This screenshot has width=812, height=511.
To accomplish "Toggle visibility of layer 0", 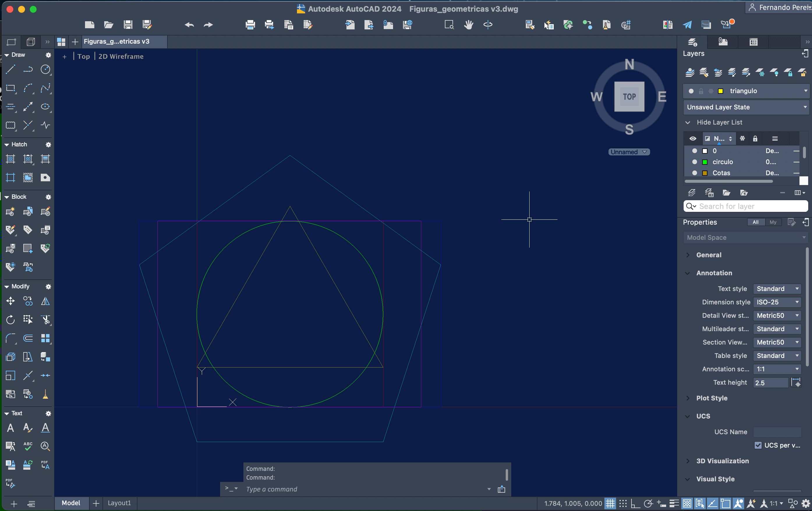I will click(x=694, y=151).
